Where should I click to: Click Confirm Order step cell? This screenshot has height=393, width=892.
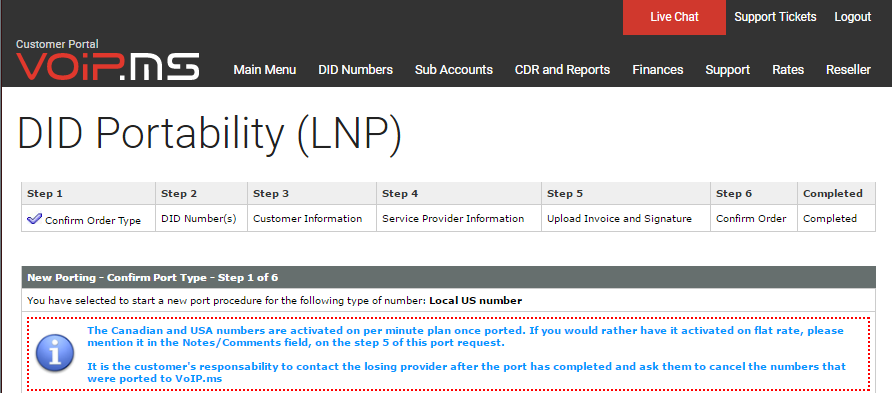[754, 218]
